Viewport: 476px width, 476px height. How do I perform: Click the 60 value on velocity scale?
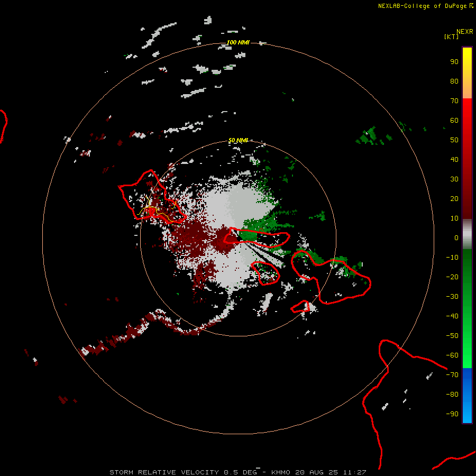coord(454,121)
